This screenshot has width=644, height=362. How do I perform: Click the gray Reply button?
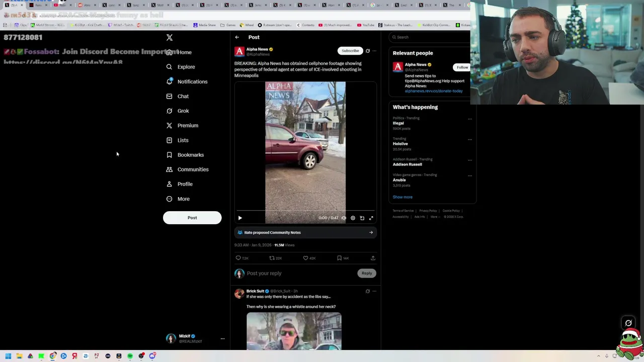(x=367, y=274)
